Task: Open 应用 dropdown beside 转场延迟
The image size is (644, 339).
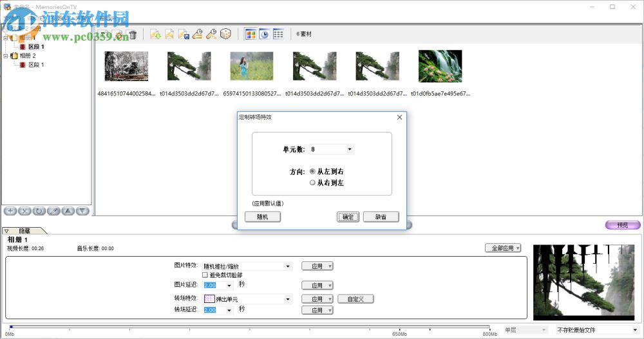Action: [317, 310]
